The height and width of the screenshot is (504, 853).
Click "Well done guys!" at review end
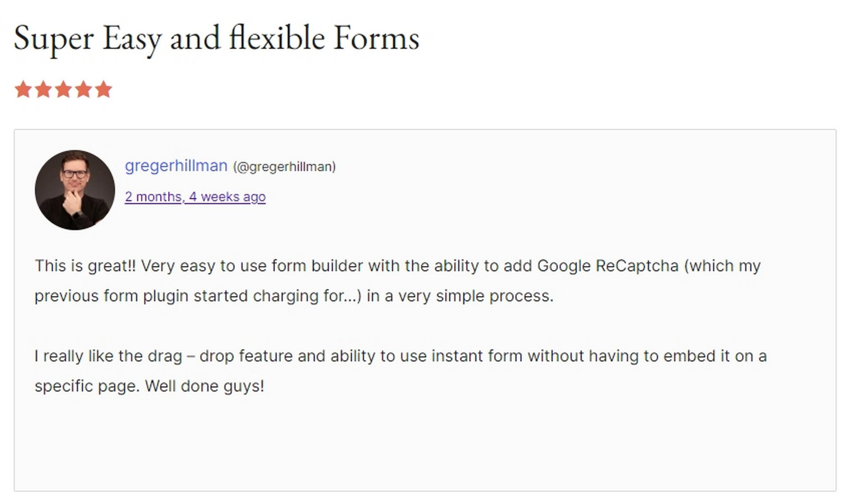[205, 386]
